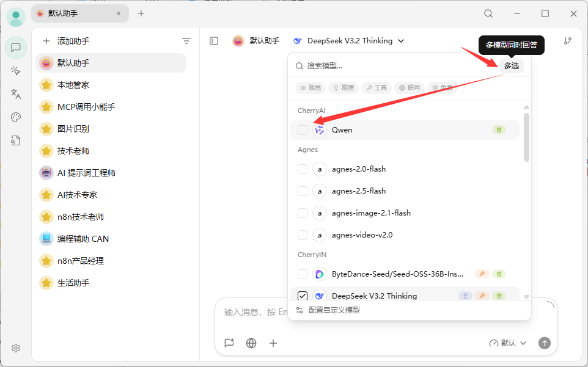The image size is (588, 367).
Task: Click the new topic icon in input bar
Action: click(x=229, y=343)
